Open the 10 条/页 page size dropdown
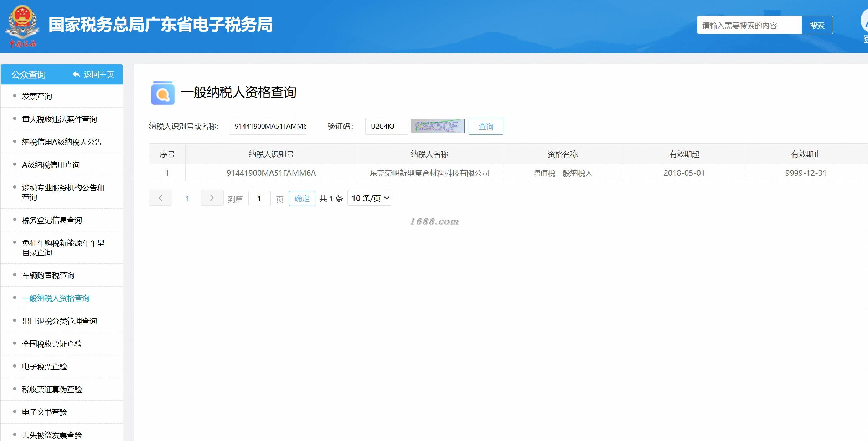Image resolution: width=868 pixels, height=441 pixels. click(369, 198)
